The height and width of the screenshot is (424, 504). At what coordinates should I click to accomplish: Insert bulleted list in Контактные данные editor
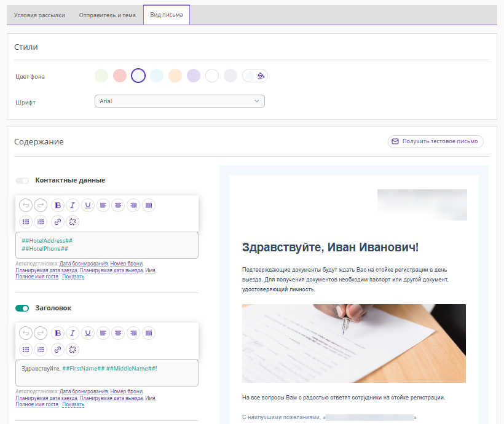coord(26,222)
